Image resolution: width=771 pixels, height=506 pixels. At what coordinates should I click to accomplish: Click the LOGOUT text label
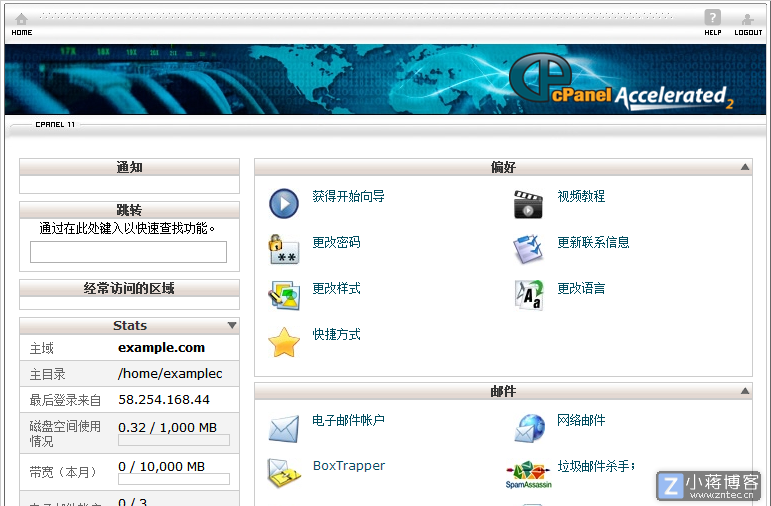(748, 32)
